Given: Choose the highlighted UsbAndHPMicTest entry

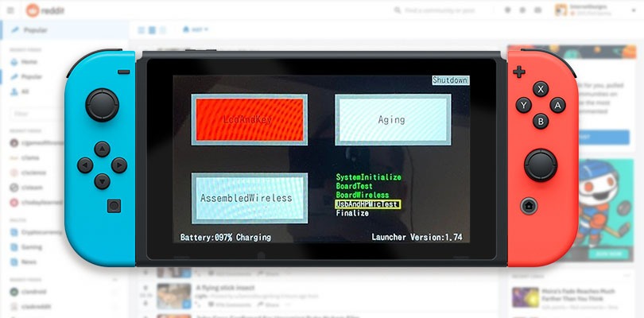Looking at the screenshot, I should tap(367, 204).
